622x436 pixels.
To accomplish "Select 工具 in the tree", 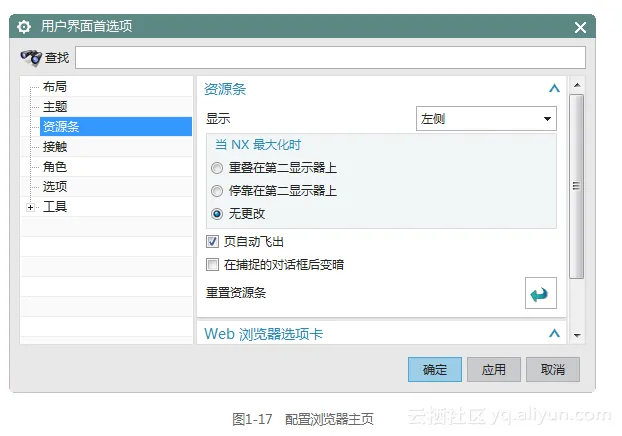I will click(x=55, y=207).
